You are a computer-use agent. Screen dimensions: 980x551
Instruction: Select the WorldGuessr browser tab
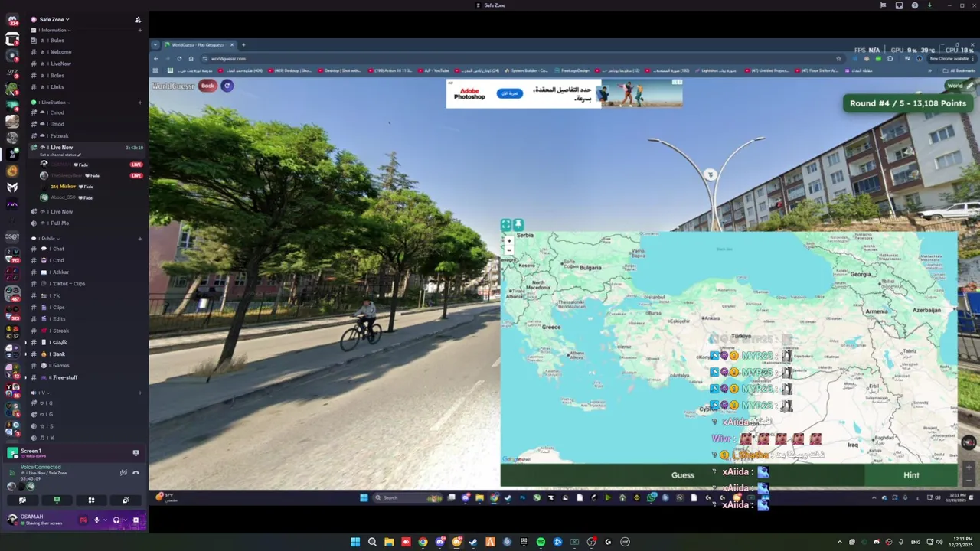(198, 44)
